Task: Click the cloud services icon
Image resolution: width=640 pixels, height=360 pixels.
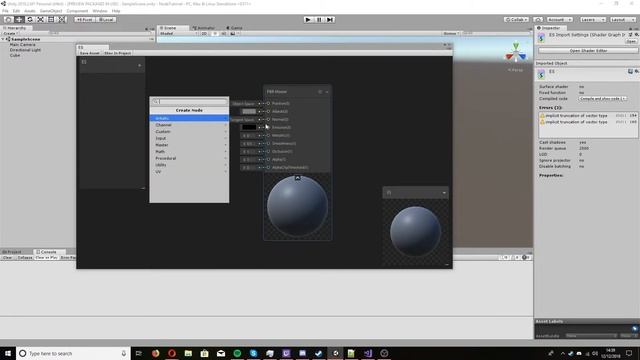Action: tap(538, 20)
